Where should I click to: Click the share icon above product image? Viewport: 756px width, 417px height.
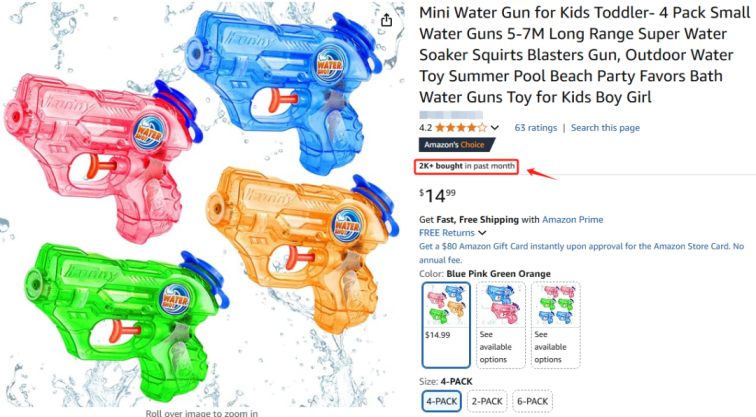[x=386, y=20]
